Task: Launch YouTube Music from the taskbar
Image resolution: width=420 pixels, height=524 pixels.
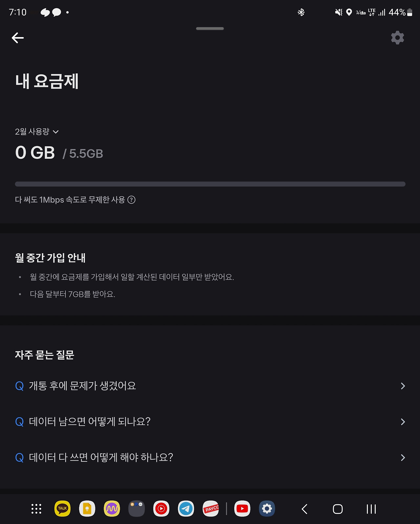Action: click(x=161, y=509)
